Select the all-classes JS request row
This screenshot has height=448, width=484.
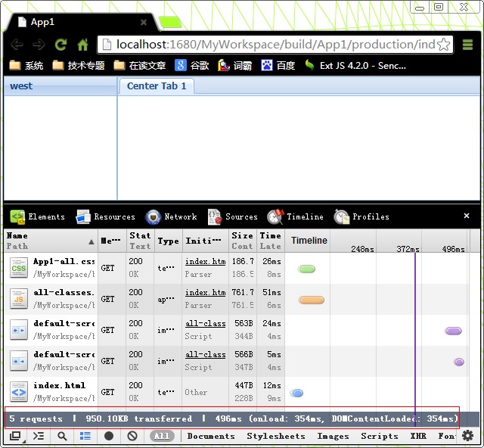point(237,299)
